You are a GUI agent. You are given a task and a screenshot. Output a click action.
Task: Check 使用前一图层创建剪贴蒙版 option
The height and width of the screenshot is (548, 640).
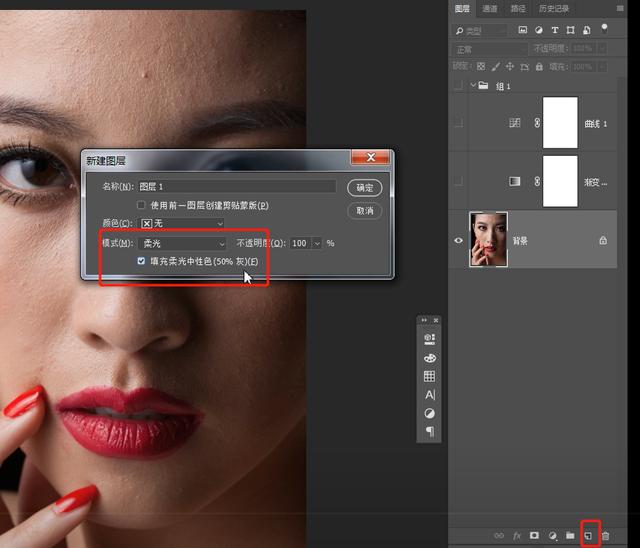point(141,205)
